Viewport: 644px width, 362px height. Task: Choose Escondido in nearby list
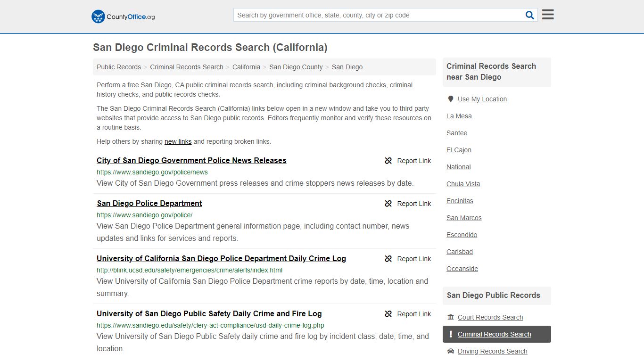point(462,235)
